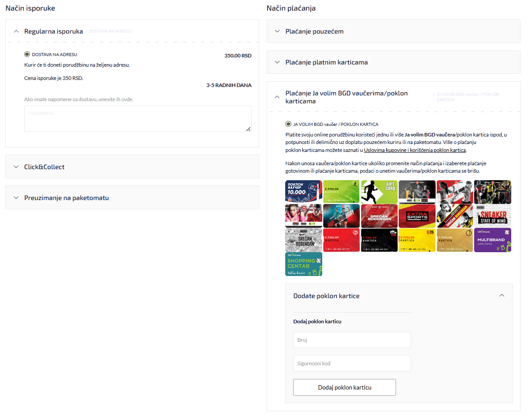Click inside the Napomena delivery notes box
The width and height of the screenshot is (528, 420).
[138, 118]
